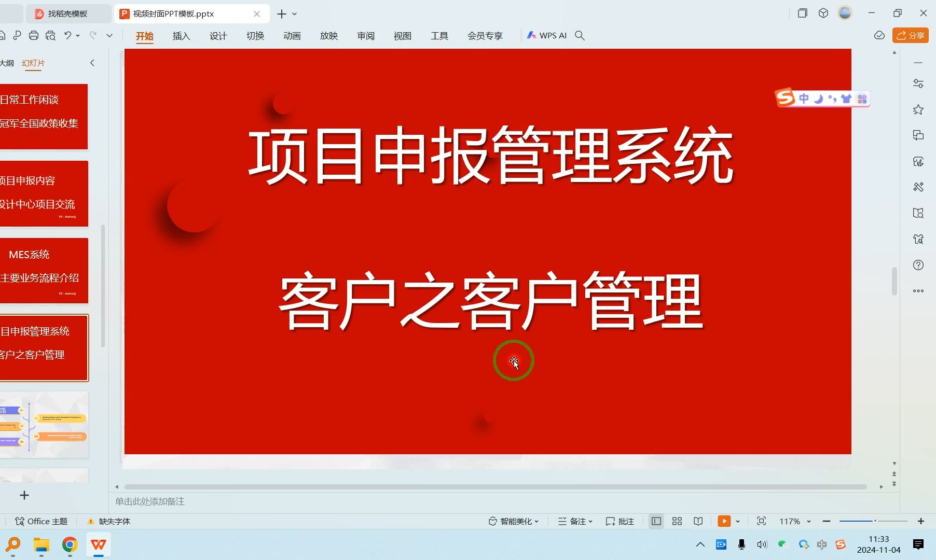This screenshot has height=560, width=936.
Task: Collapse right sidebar minus bar
Action: (918, 63)
